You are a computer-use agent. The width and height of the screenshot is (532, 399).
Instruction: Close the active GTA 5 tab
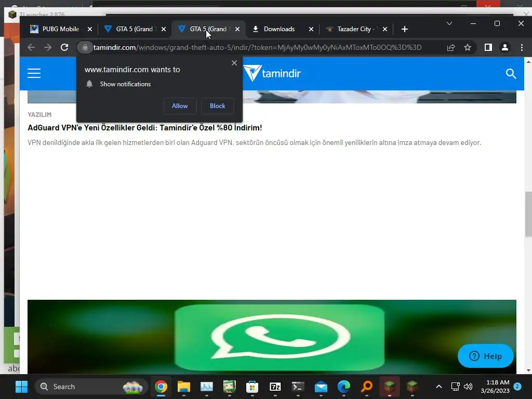point(237,29)
